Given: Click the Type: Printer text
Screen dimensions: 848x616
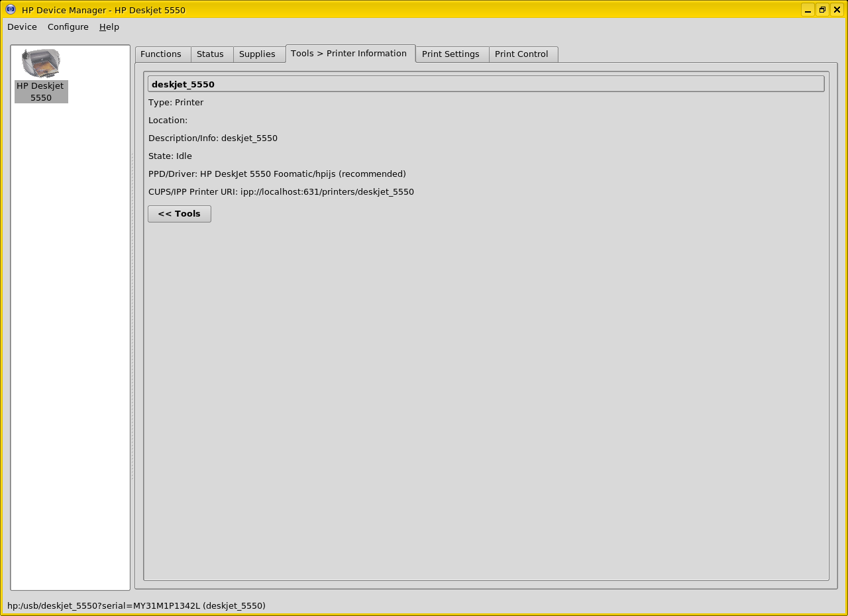Looking at the screenshot, I should pyautogui.click(x=176, y=103).
